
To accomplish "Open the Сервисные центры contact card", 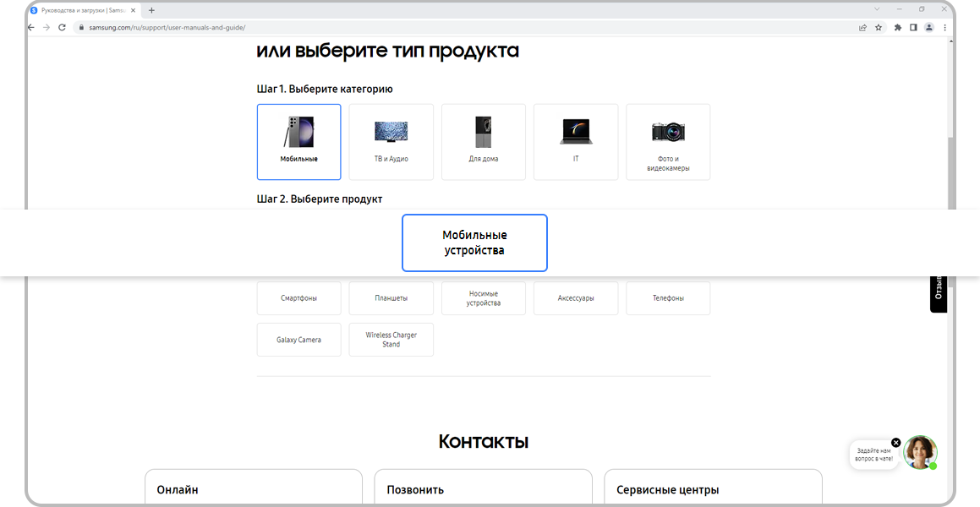I will 713,488.
